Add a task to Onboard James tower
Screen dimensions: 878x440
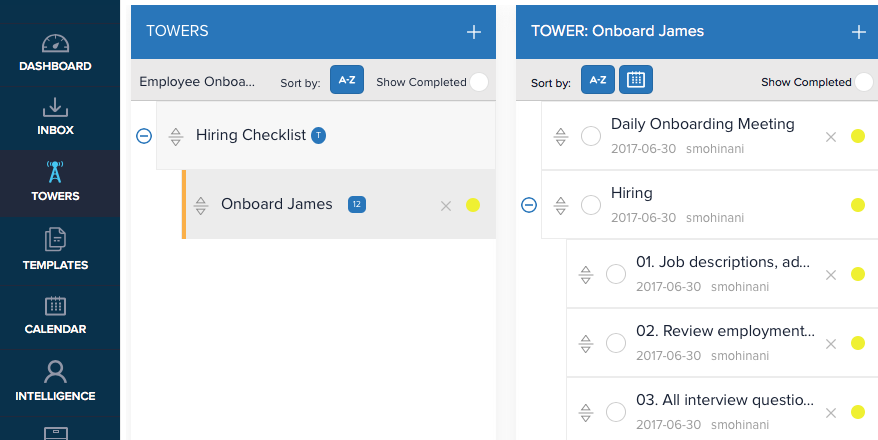858,32
